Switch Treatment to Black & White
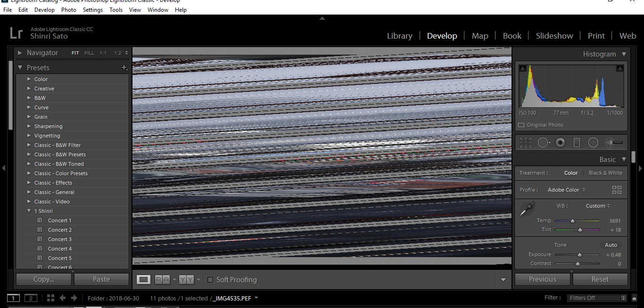 pyautogui.click(x=605, y=173)
